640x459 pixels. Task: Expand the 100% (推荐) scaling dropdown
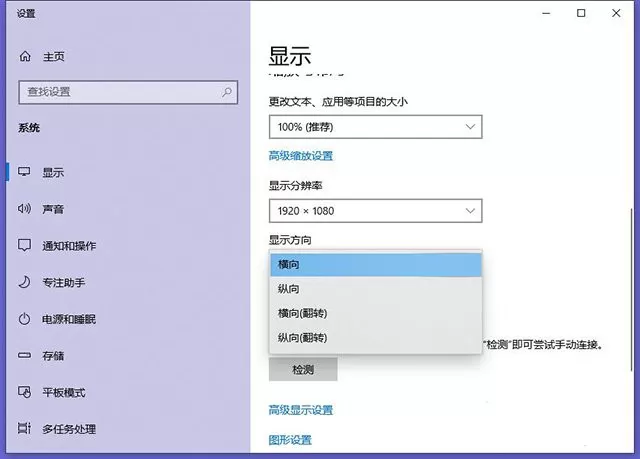[x=376, y=127]
